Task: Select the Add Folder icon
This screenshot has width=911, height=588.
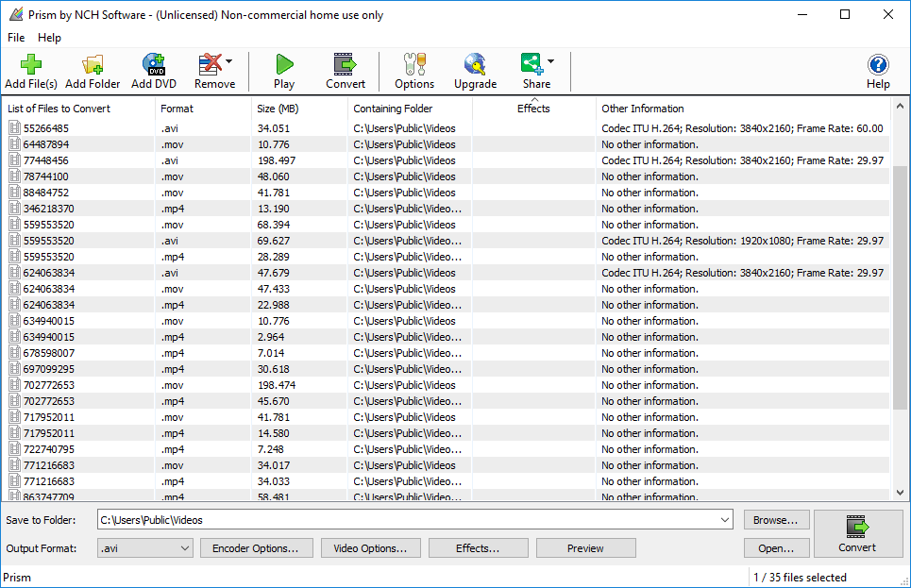Action: 92,64
